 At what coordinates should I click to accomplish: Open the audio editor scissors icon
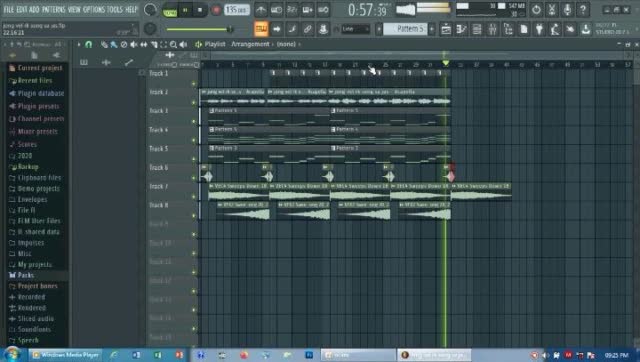552,9
